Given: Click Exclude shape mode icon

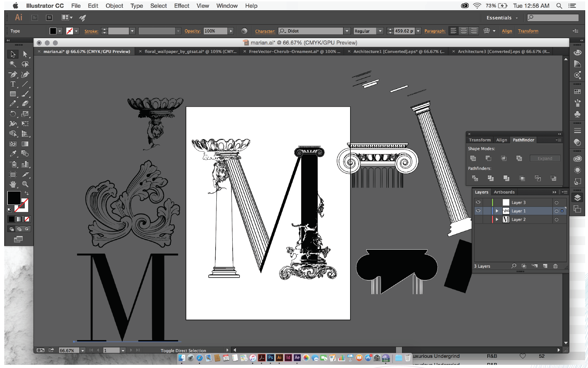Looking at the screenshot, I should click(x=519, y=158).
